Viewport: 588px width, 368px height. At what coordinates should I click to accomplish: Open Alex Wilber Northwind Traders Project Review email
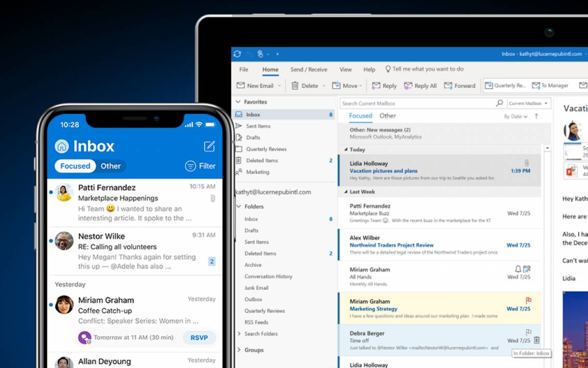click(x=439, y=245)
